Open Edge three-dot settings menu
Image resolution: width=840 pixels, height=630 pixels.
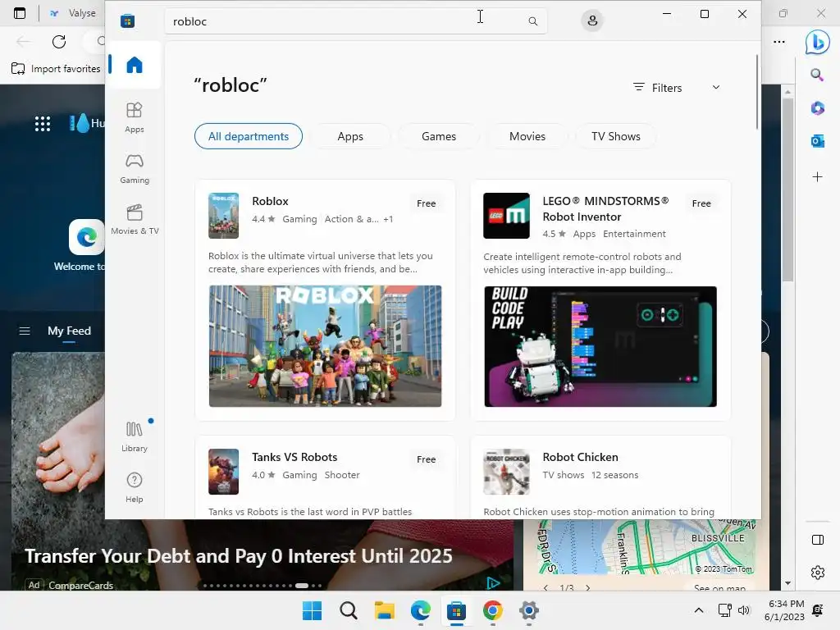click(x=779, y=41)
